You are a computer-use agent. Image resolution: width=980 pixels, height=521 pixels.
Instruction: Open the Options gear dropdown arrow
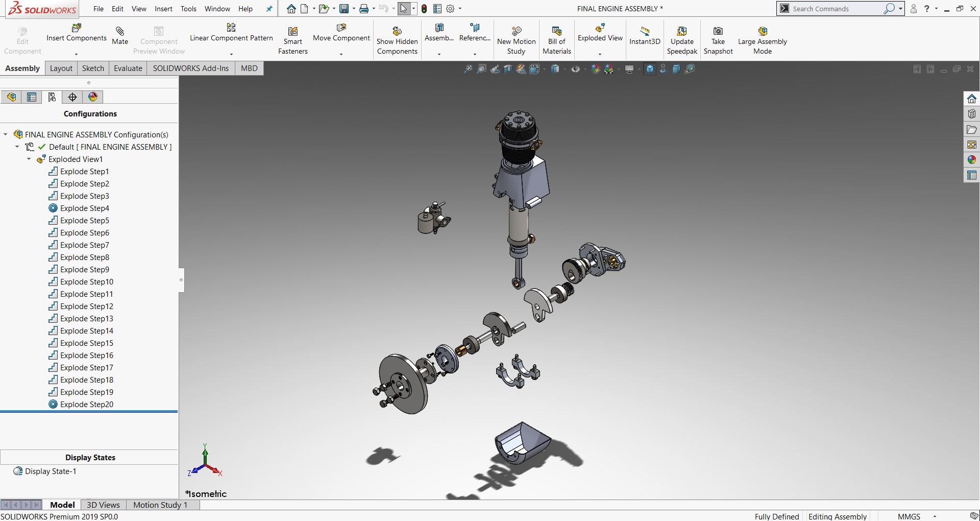pos(460,9)
